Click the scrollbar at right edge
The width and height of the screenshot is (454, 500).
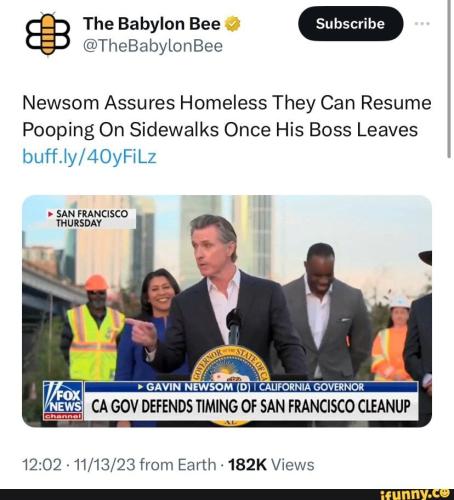tap(449, 78)
